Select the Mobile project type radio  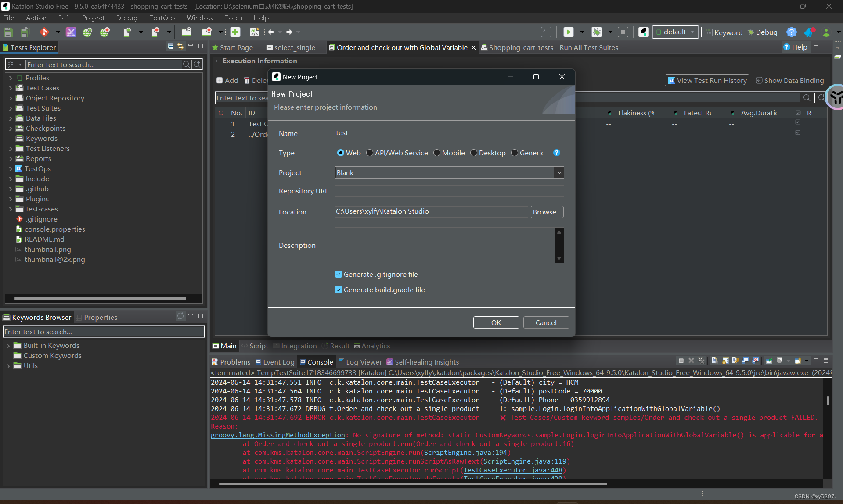(x=437, y=153)
